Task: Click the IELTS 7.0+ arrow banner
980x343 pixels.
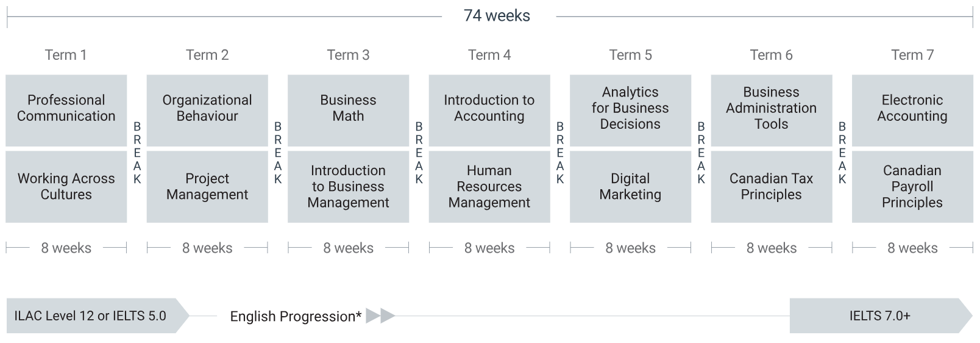Action: point(881,316)
